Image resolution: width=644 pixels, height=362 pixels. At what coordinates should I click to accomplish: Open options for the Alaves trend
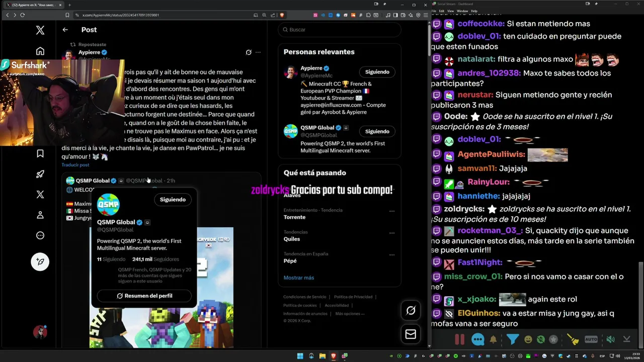tap(392, 190)
